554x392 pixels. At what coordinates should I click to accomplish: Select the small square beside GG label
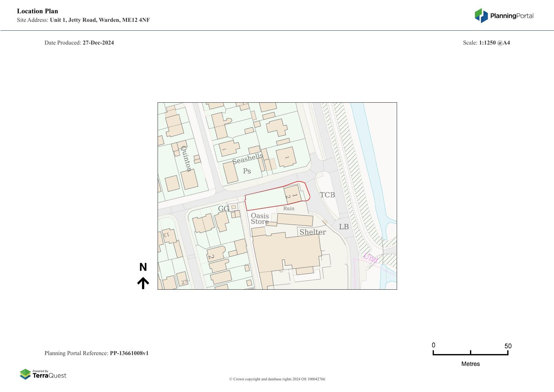(233, 207)
